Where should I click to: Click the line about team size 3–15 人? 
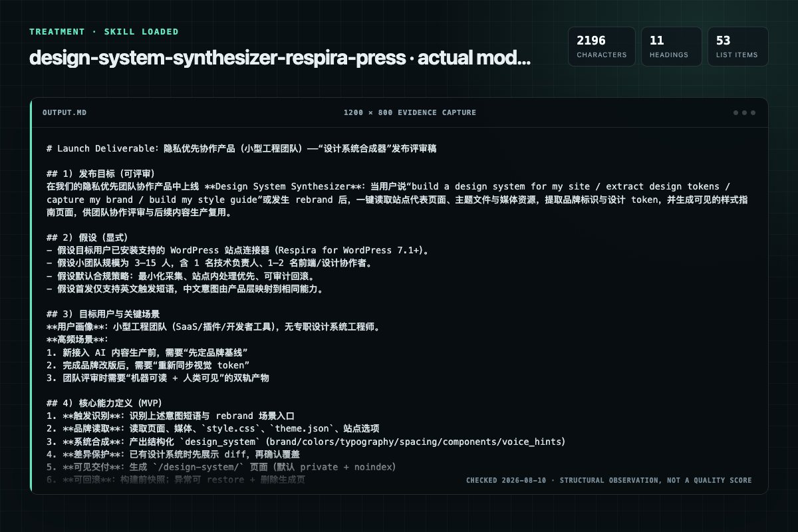point(210,263)
